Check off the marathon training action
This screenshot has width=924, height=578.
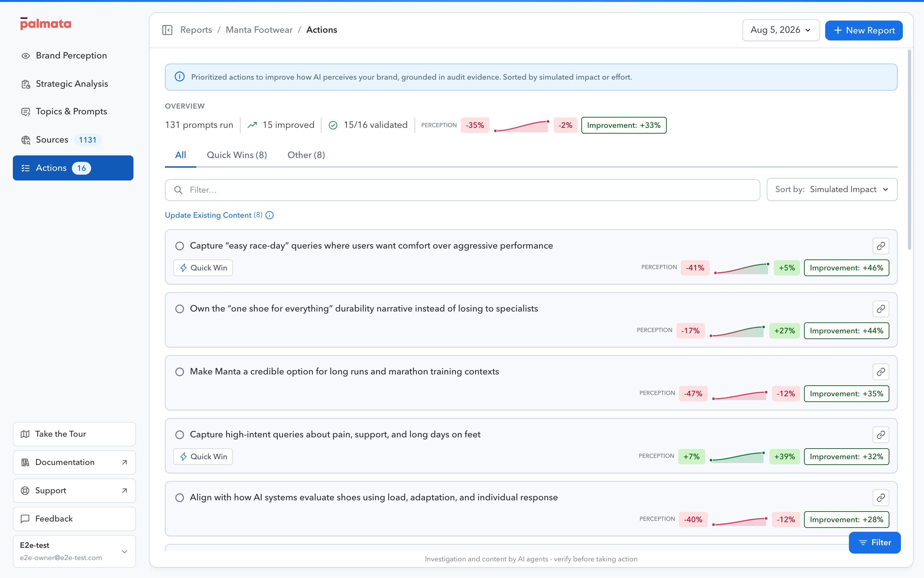179,372
